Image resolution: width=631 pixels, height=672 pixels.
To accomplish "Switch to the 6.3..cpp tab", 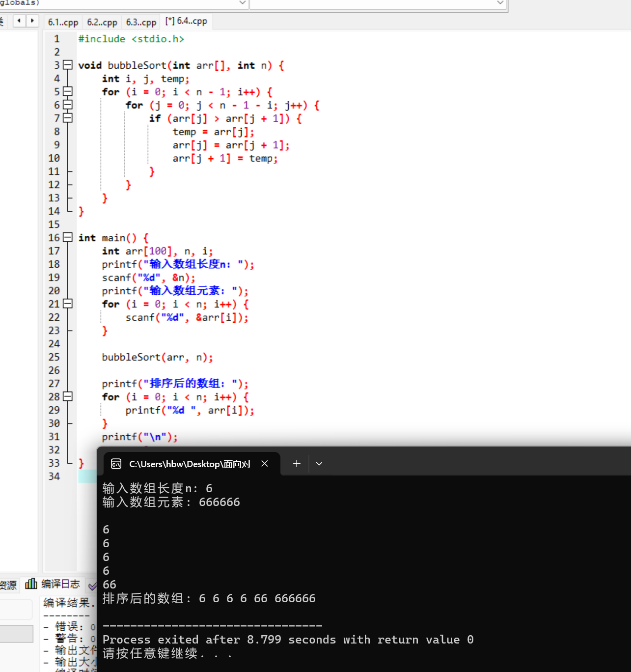I will pos(141,22).
